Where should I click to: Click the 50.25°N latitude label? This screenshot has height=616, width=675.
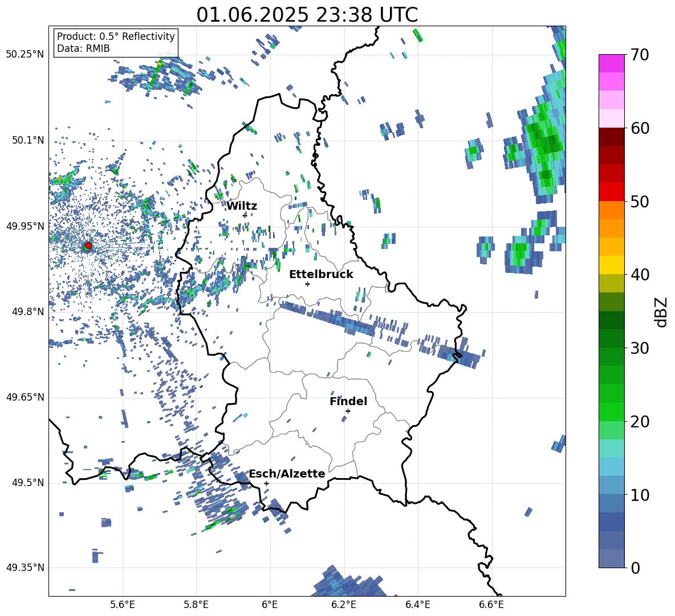coord(25,55)
